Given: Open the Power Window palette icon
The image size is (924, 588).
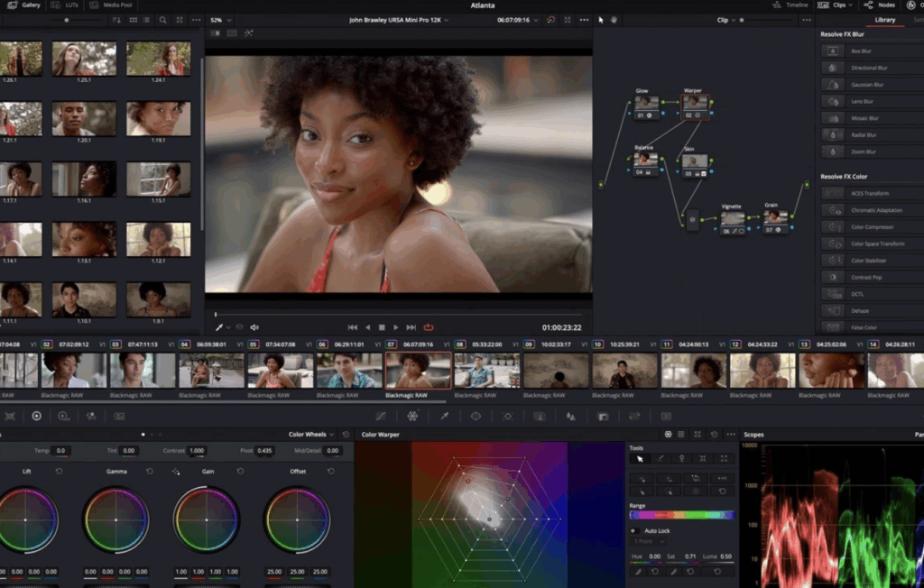Looking at the screenshot, I should click(476, 416).
